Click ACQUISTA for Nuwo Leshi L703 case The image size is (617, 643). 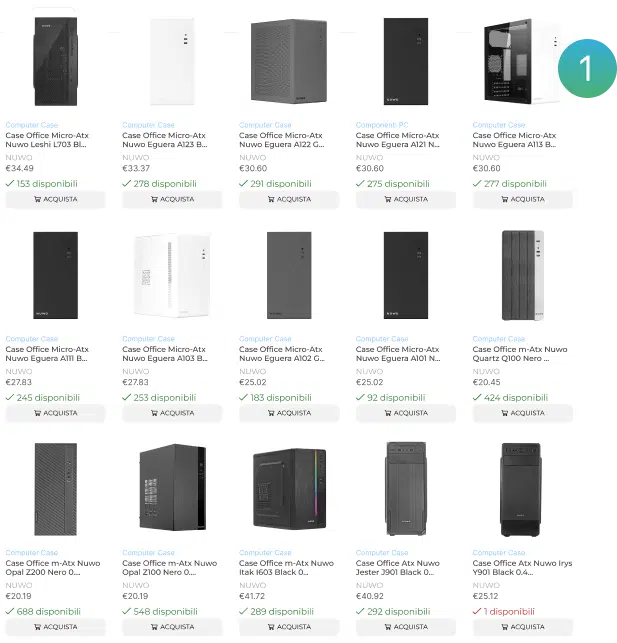[55, 199]
